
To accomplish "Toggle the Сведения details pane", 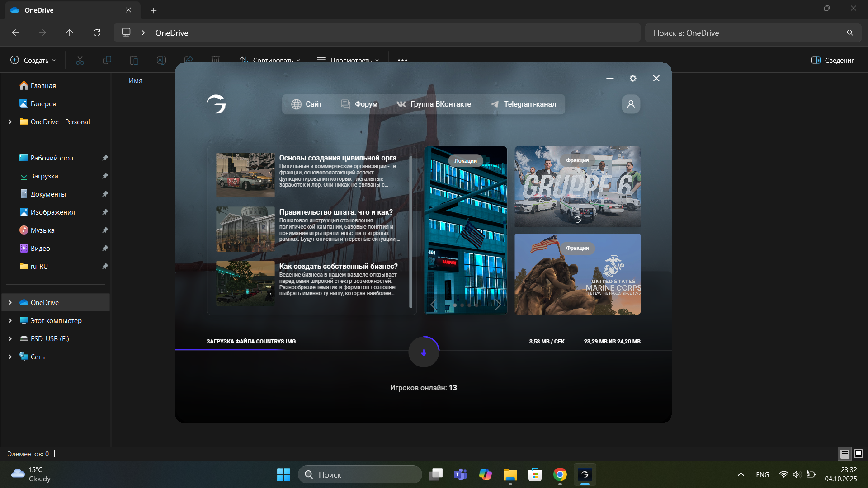I will point(833,60).
